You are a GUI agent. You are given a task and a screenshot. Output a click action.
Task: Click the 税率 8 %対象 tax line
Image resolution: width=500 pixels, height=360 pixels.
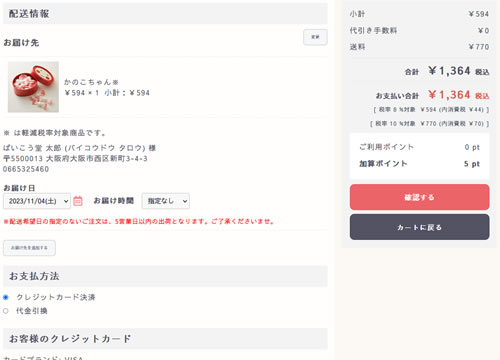pyautogui.click(x=431, y=110)
